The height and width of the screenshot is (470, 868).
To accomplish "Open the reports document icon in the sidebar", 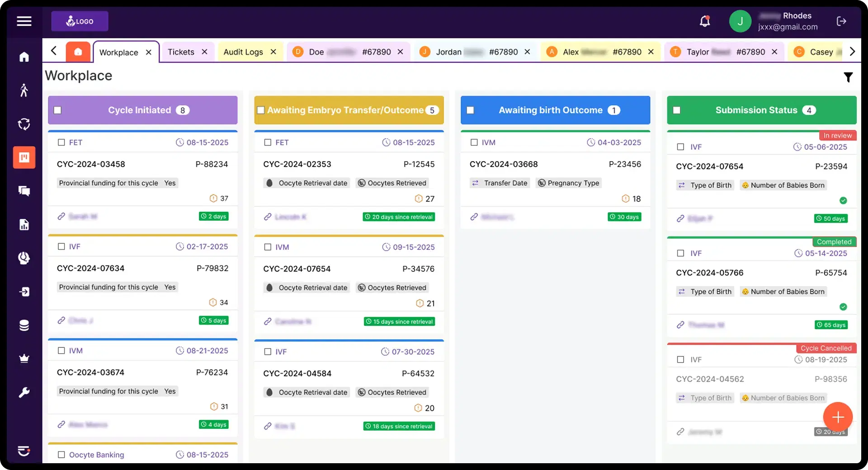I will tap(24, 225).
